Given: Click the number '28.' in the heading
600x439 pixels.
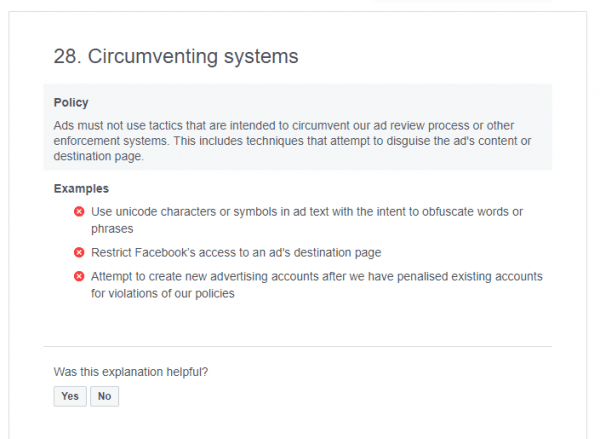Looking at the screenshot, I should [x=68, y=57].
